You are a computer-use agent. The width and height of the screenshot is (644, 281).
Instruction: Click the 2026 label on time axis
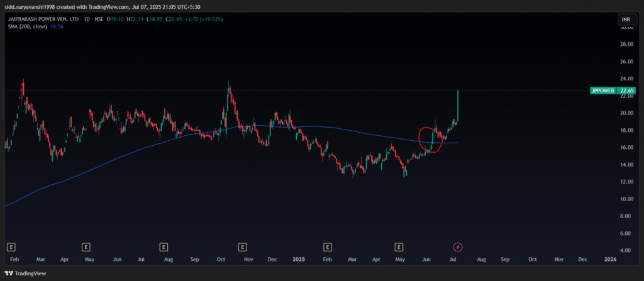pos(611,260)
